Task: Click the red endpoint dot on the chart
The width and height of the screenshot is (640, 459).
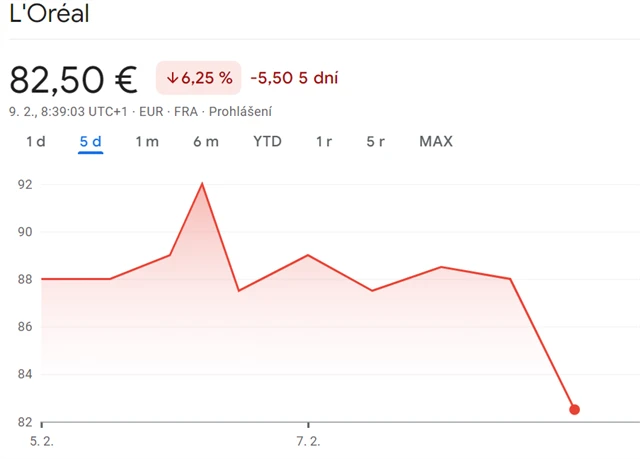Action: pyautogui.click(x=574, y=409)
